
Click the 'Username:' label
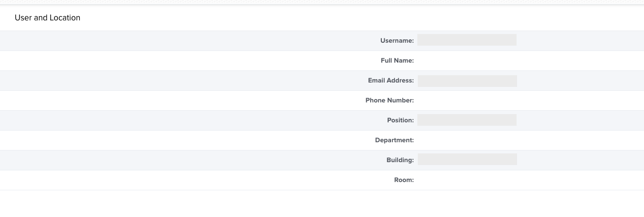pyautogui.click(x=397, y=41)
